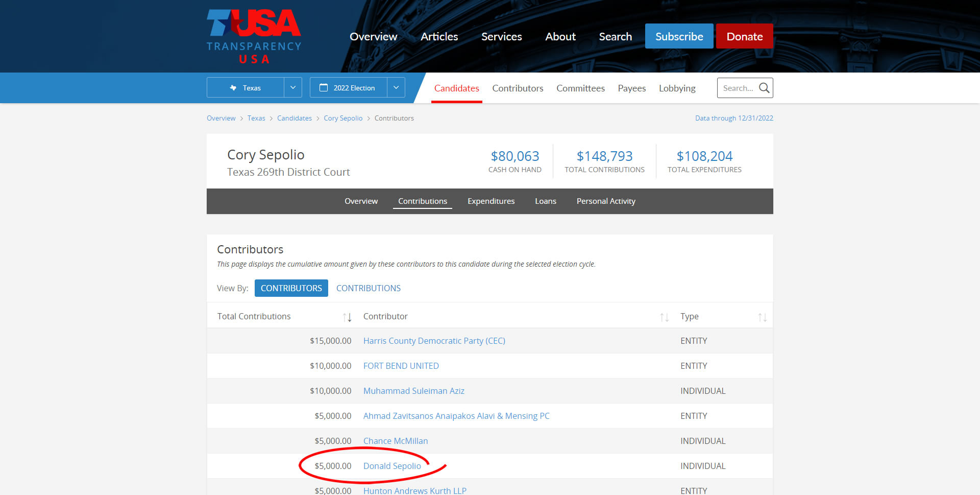Click Data through 12/31/2022 link

[734, 118]
